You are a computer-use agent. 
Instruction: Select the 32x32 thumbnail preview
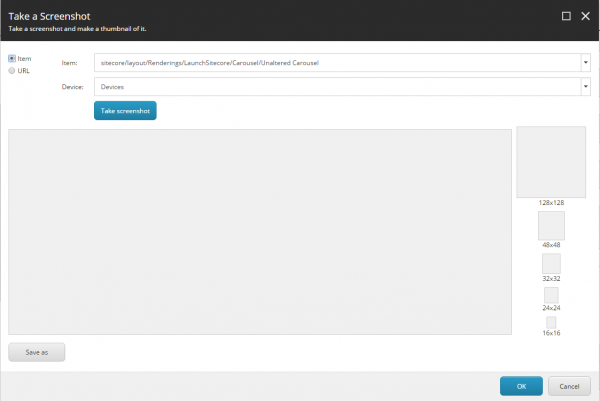click(551, 263)
